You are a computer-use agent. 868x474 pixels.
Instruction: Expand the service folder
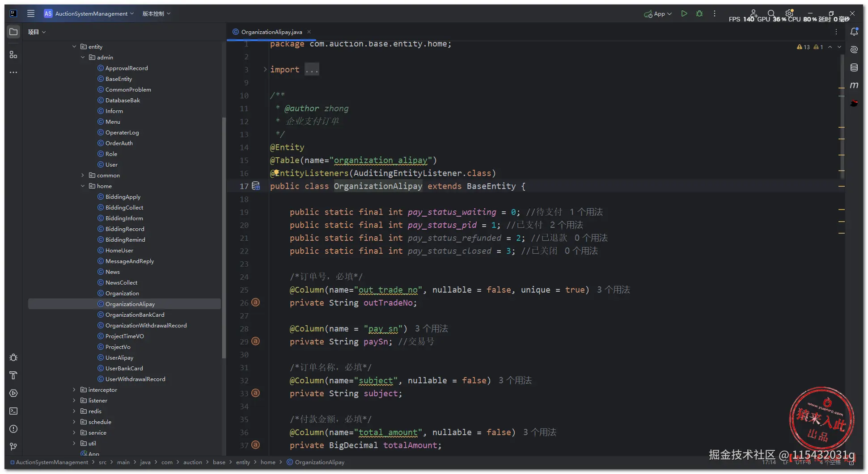pyautogui.click(x=74, y=432)
